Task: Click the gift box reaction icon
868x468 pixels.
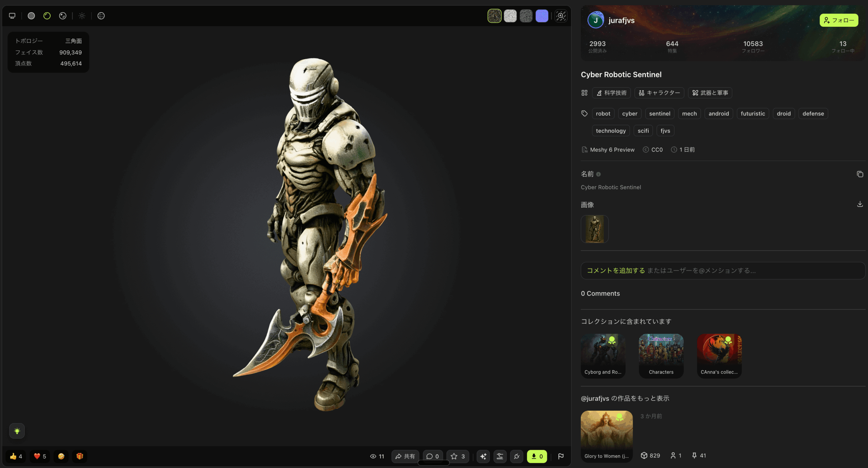Action: tap(80, 456)
